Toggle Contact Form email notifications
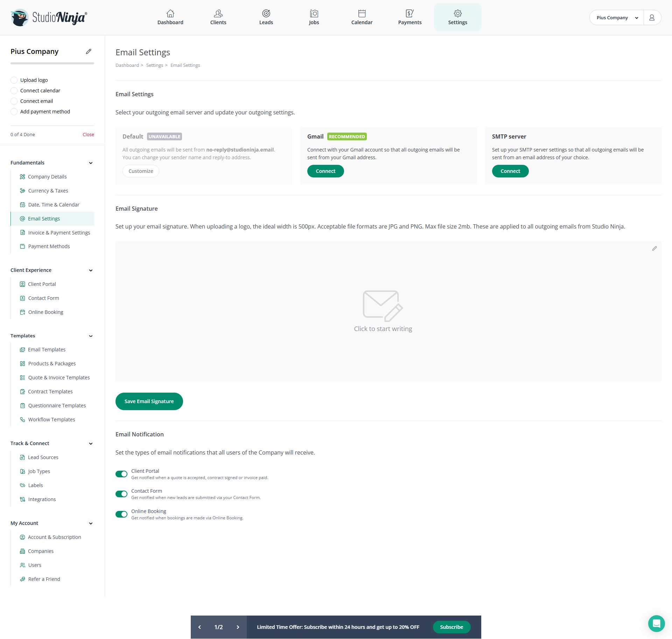Viewport: 672px width, 639px height. coord(121,494)
